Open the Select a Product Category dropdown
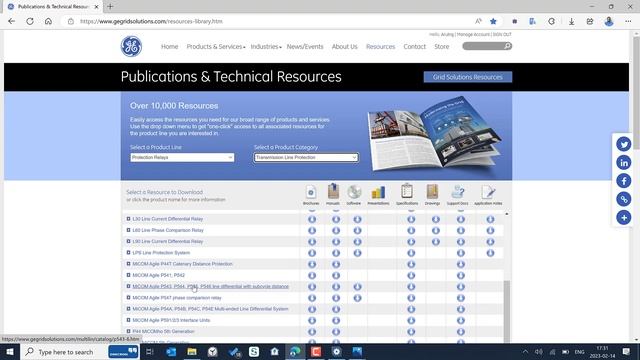Viewport: 640px width, 360px height. [x=306, y=157]
